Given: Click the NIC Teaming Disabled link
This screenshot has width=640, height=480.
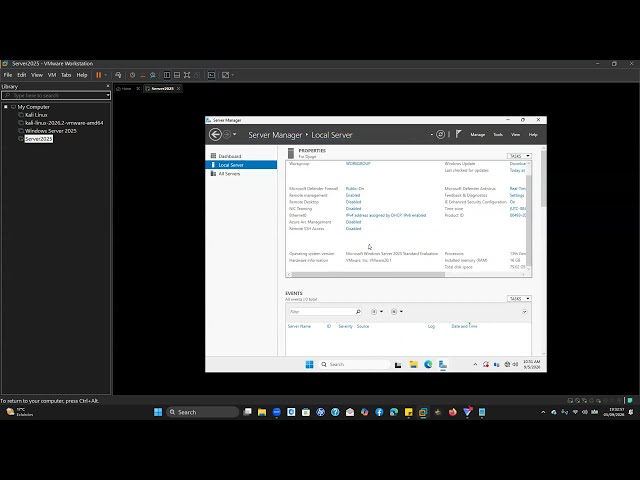Looking at the screenshot, I should pos(353,209).
